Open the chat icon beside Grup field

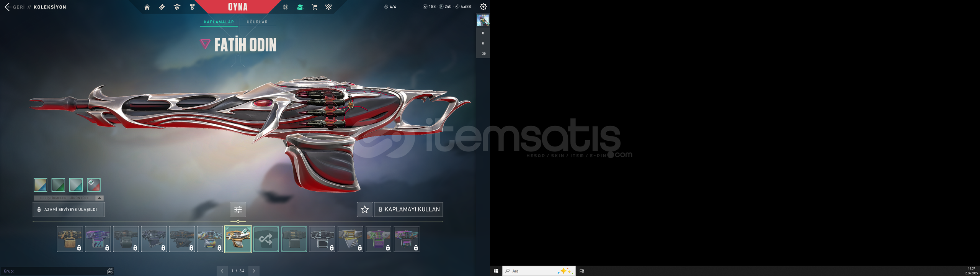[x=110, y=271]
